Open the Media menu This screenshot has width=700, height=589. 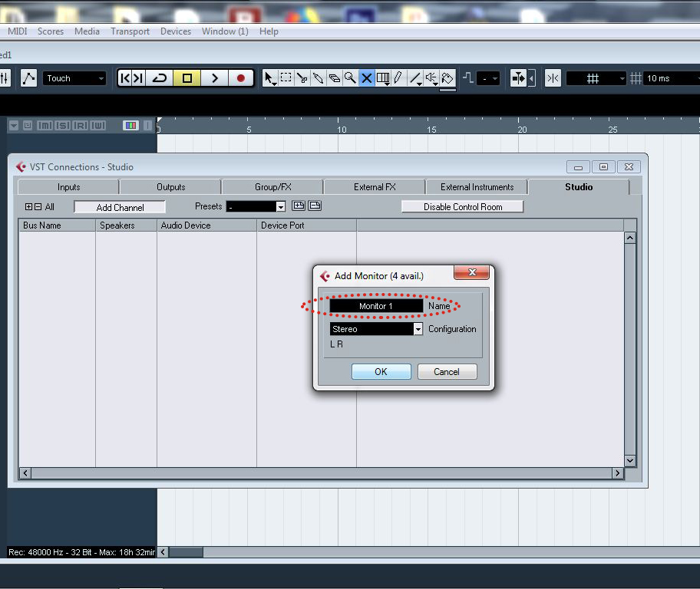point(87,31)
